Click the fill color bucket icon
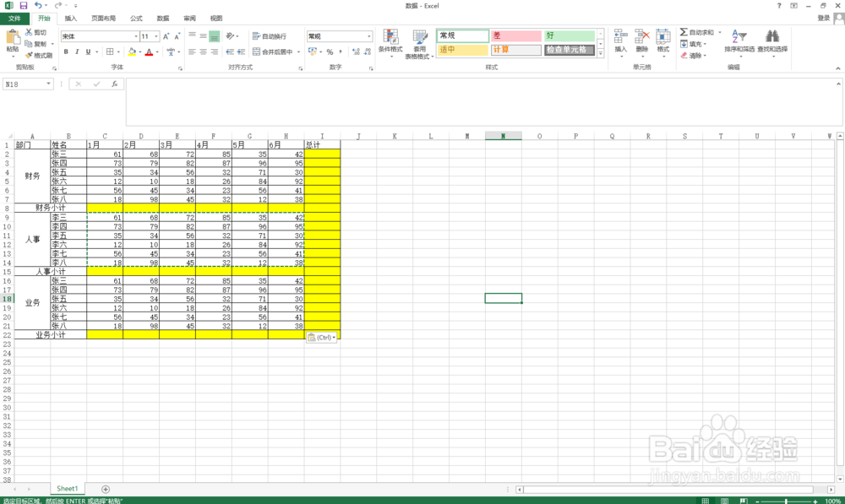Image resolution: width=845 pixels, height=504 pixels. point(132,51)
